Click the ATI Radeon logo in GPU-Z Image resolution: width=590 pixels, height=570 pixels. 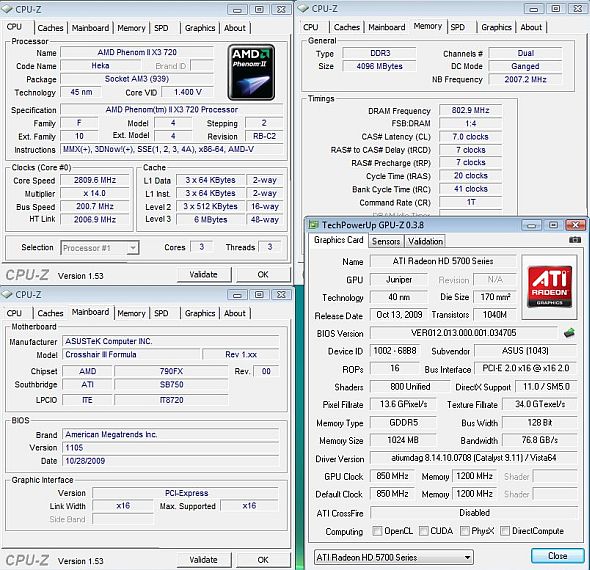(x=549, y=287)
